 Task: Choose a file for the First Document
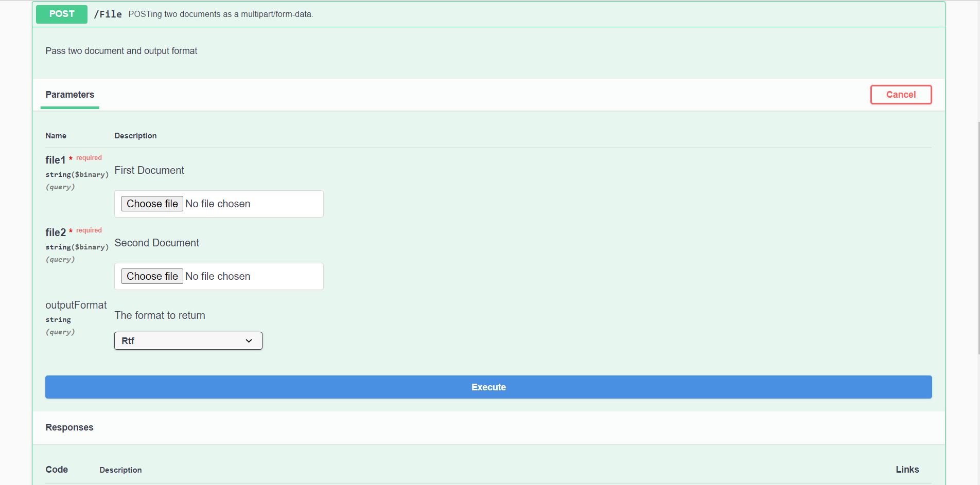[152, 204]
